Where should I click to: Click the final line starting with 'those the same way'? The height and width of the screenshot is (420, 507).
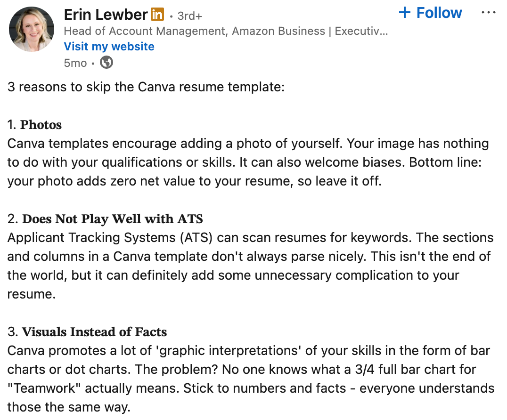[68, 407]
